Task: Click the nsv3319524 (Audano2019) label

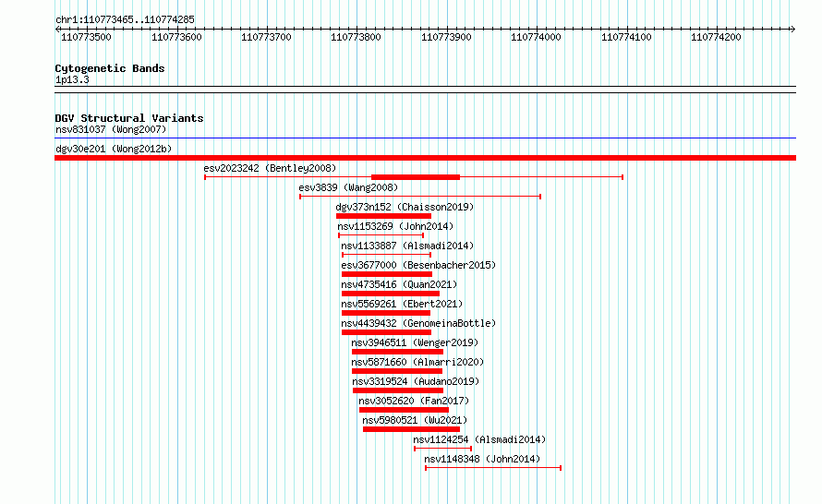Action: [416, 381]
